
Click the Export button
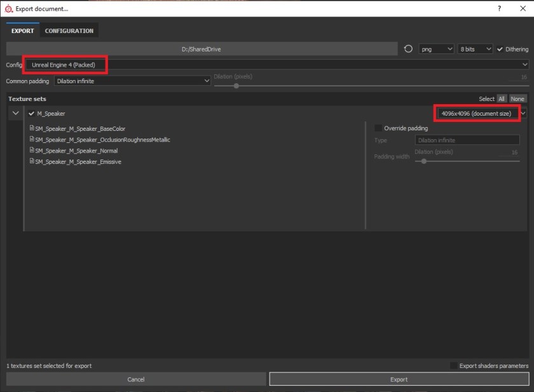coord(399,379)
